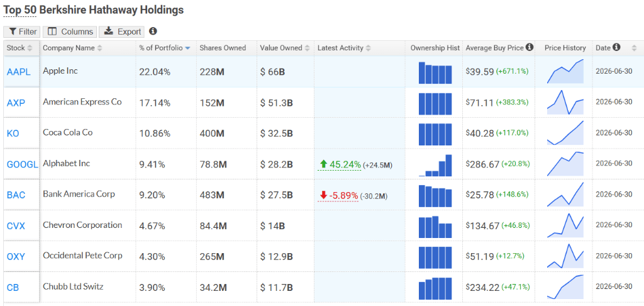Open Chubb price history sparkline

(565, 287)
